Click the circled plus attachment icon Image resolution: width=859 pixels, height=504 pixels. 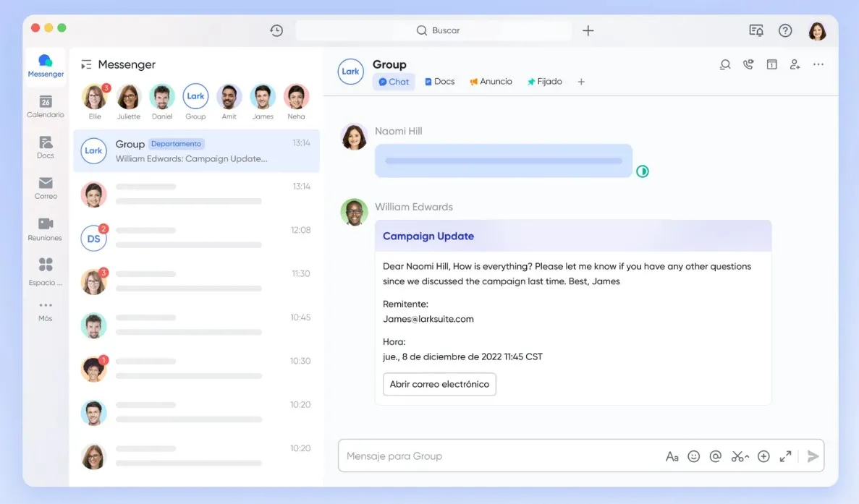[x=763, y=456]
